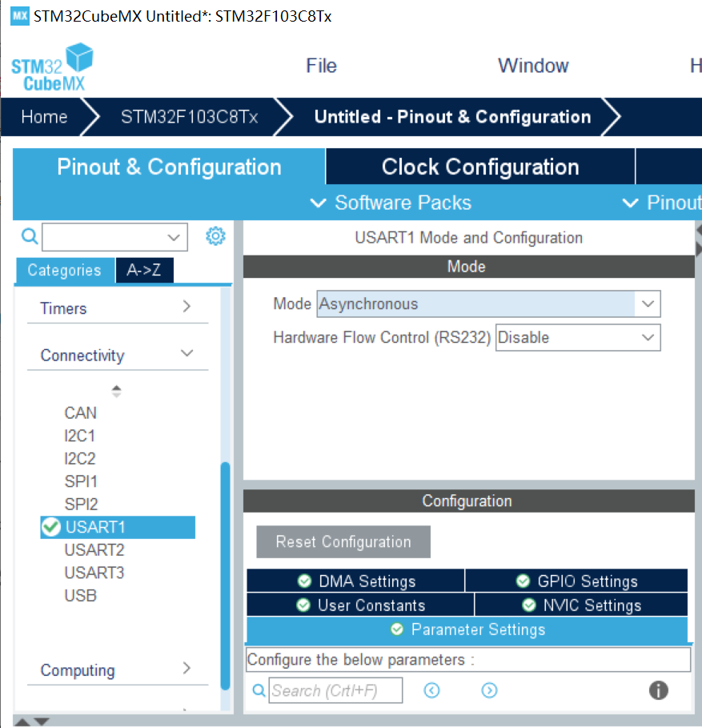Select CAN peripheral
702x728 pixels.
coord(80,412)
